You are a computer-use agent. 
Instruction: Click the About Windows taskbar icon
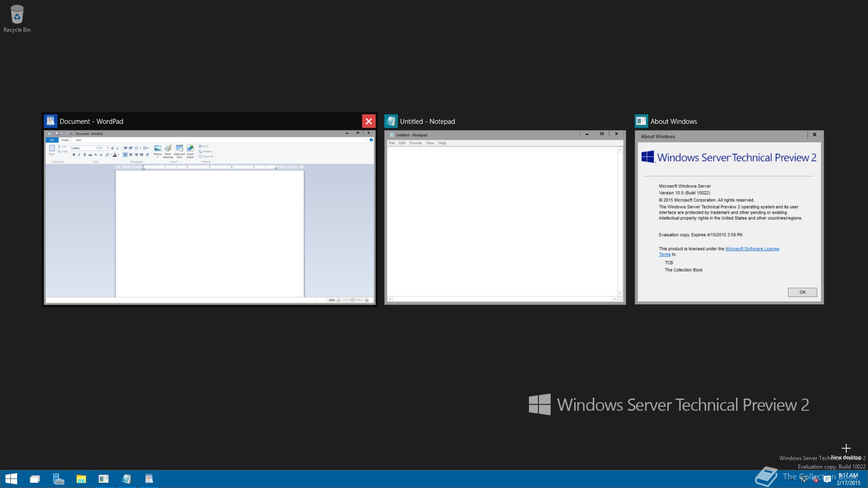104,479
